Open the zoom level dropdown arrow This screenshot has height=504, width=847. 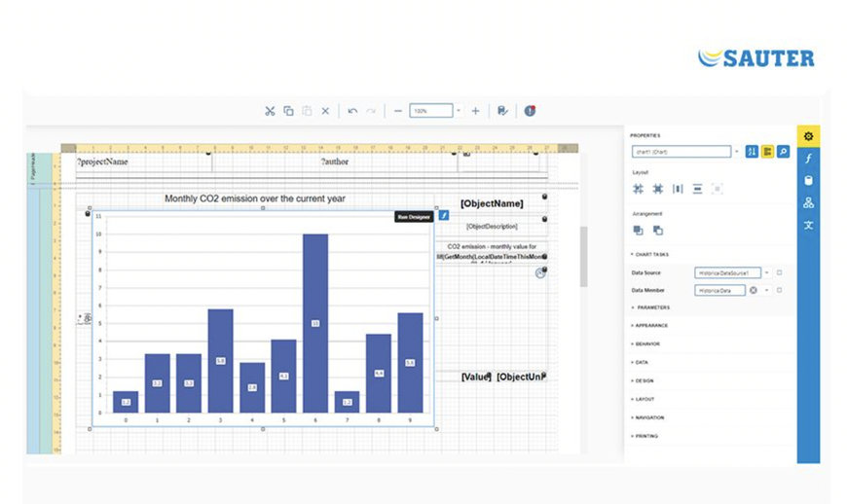coord(459,111)
